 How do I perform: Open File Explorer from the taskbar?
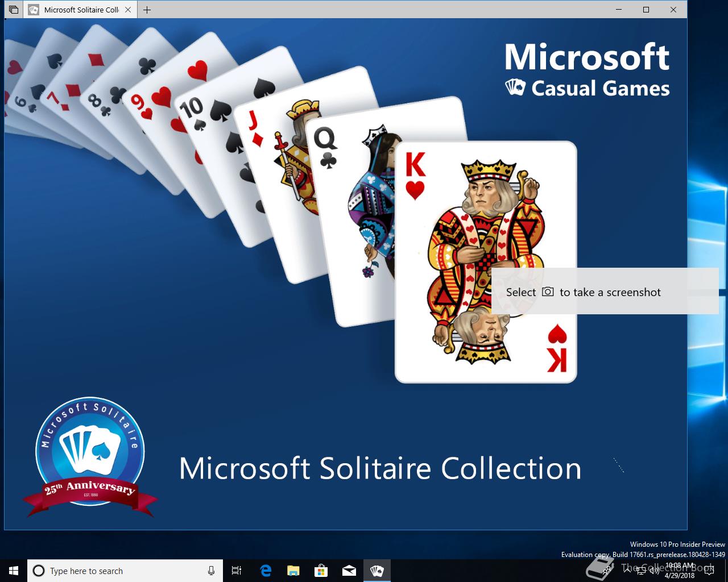[x=293, y=571]
